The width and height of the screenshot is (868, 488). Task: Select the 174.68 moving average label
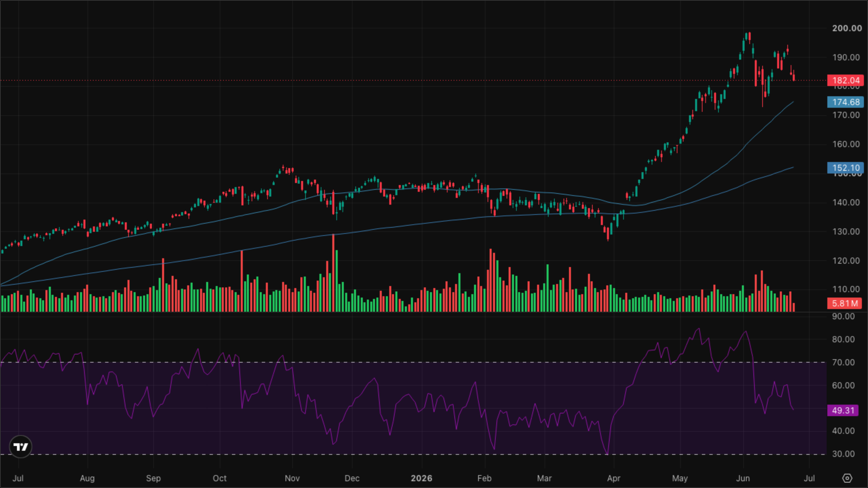pos(846,102)
